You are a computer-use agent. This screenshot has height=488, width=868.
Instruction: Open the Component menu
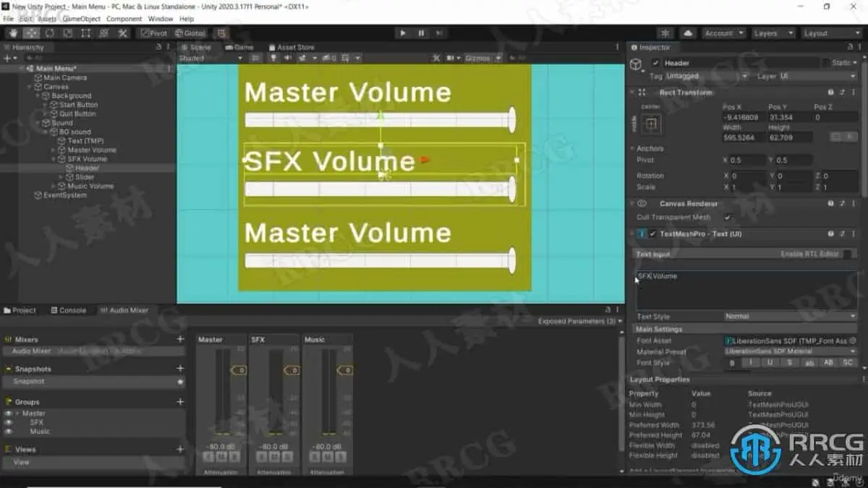pyautogui.click(x=124, y=19)
